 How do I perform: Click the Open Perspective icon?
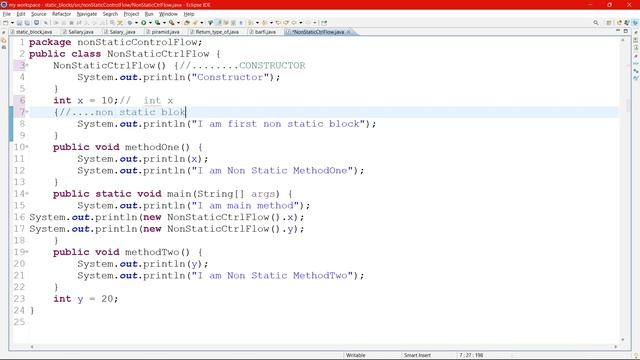tap(609, 23)
